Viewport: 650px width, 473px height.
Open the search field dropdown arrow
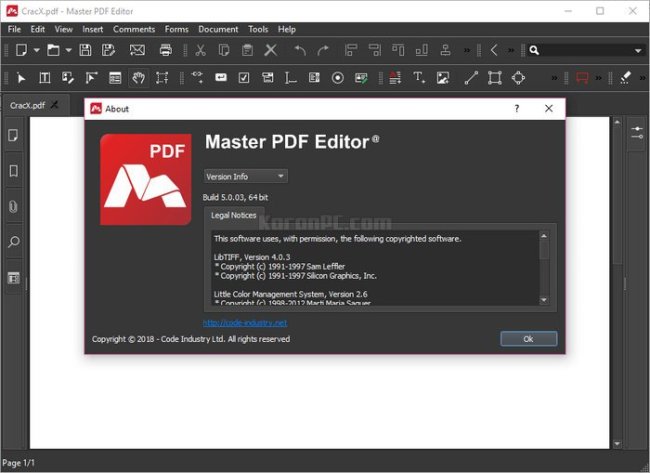pos(638,51)
